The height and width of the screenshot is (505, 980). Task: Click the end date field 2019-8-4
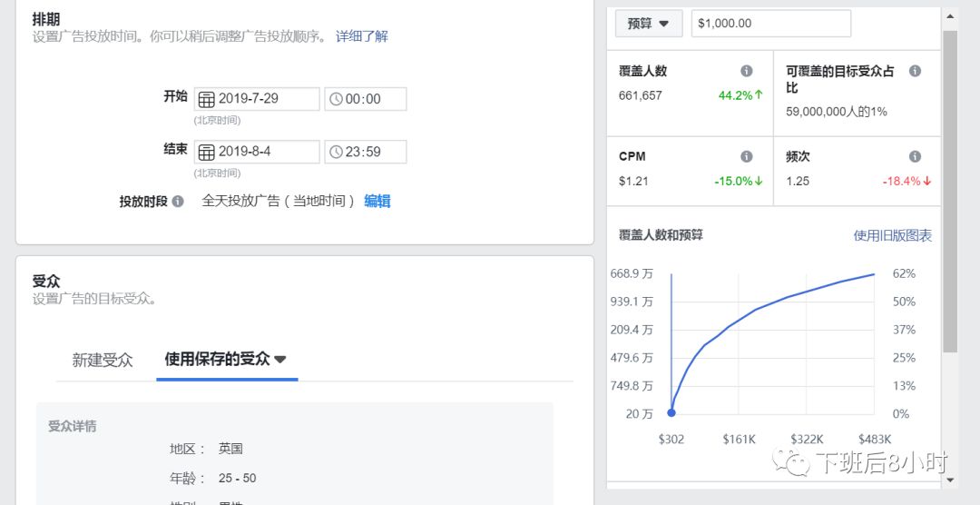coord(257,152)
